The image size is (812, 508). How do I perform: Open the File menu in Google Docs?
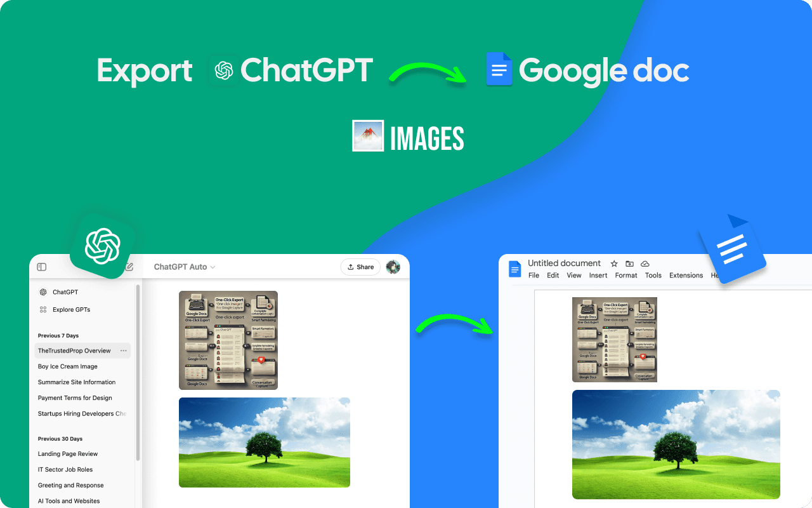[534, 276]
